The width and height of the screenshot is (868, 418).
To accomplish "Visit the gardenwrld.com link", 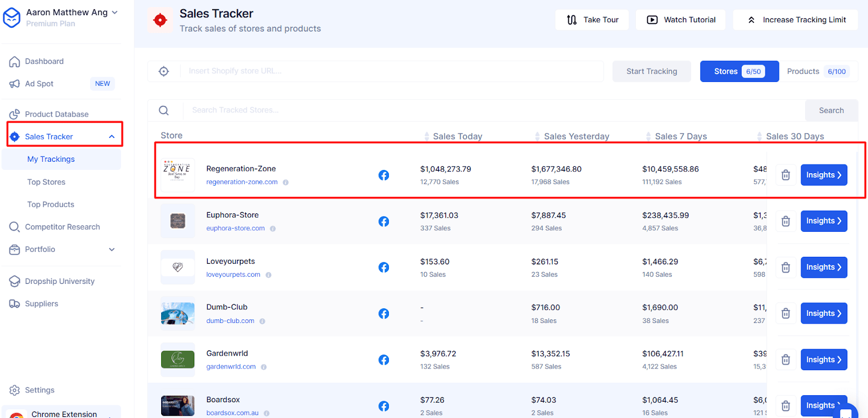I will pyautogui.click(x=231, y=367).
